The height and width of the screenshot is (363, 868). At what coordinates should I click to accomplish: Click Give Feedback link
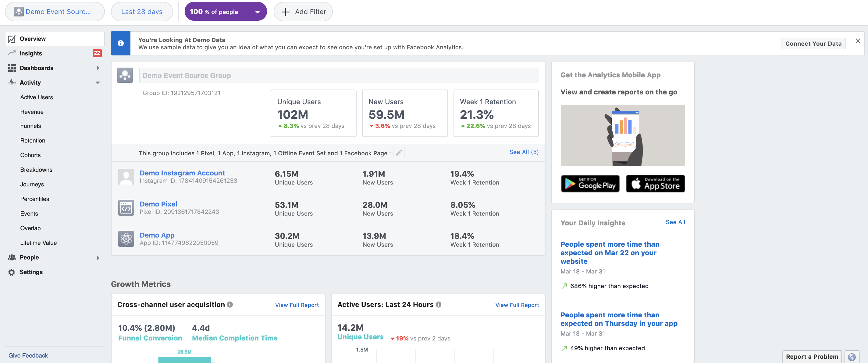pyautogui.click(x=28, y=356)
